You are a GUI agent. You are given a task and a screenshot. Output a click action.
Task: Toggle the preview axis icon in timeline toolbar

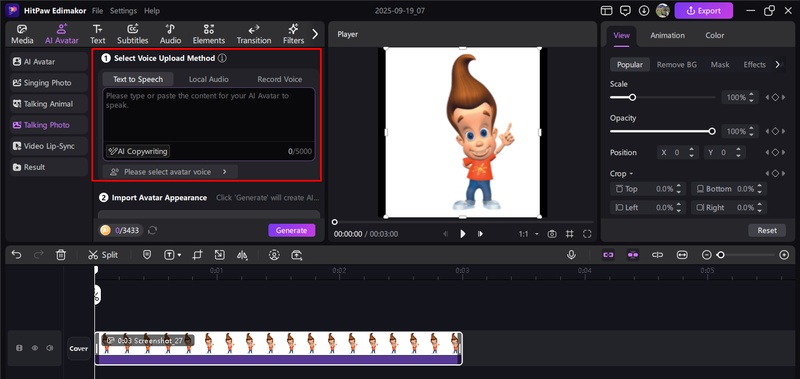(x=657, y=255)
